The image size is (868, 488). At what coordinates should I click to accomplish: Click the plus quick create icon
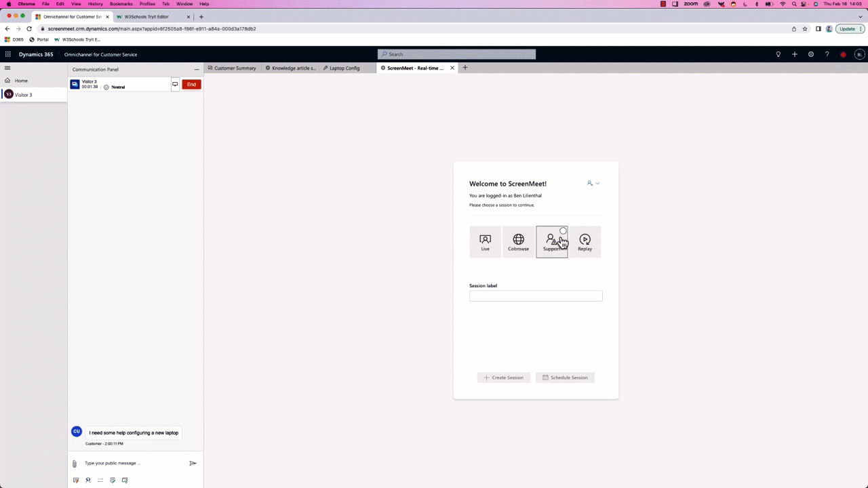pyautogui.click(x=794, y=54)
